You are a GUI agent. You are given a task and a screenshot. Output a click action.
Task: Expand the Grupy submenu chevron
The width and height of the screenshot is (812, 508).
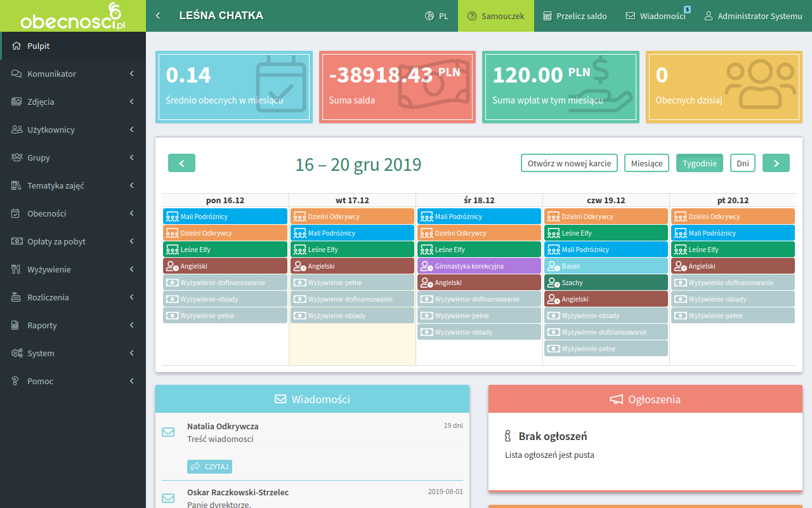131,157
